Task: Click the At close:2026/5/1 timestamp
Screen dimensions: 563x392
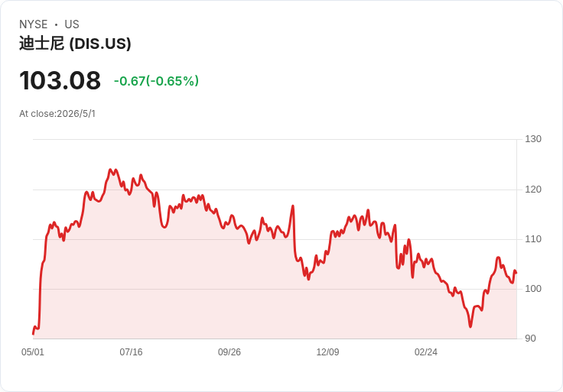Action: 57,114
